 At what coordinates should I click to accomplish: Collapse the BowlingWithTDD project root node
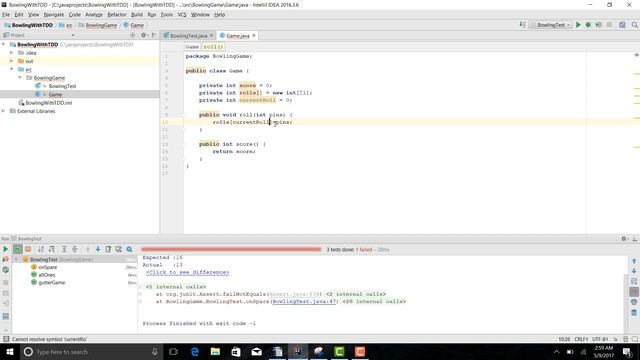pyautogui.click(x=4, y=44)
